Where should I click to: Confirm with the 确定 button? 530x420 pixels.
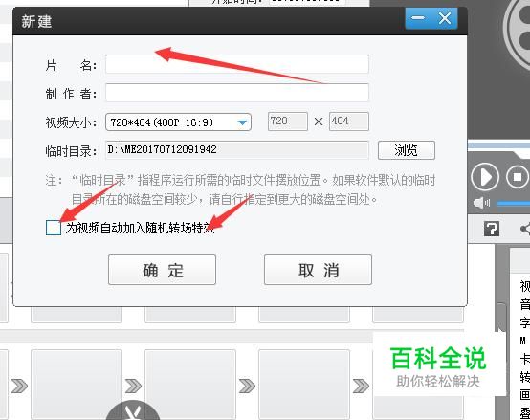162,270
